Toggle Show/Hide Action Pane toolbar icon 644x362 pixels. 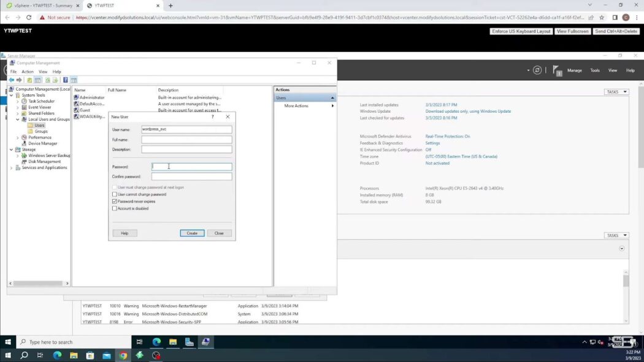tap(74, 80)
